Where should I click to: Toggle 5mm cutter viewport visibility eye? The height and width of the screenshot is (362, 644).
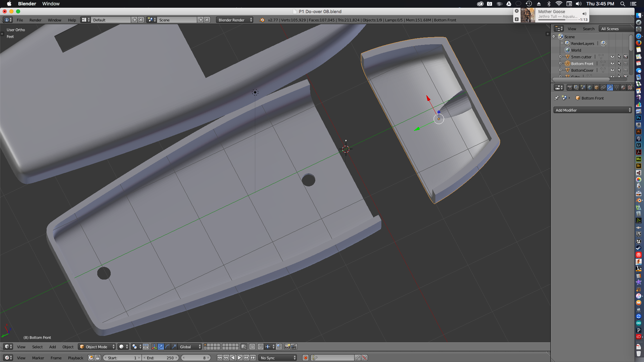pyautogui.click(x=612, y=57)
